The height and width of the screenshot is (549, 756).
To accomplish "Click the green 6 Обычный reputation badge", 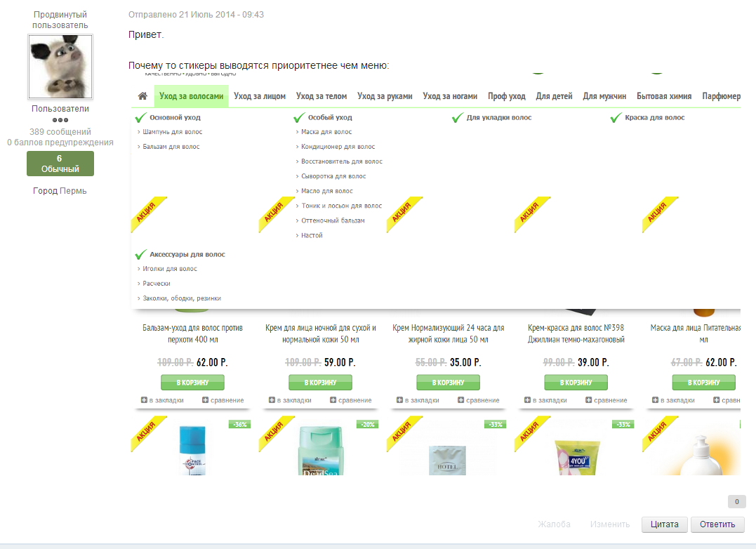I will click(60, 164).
